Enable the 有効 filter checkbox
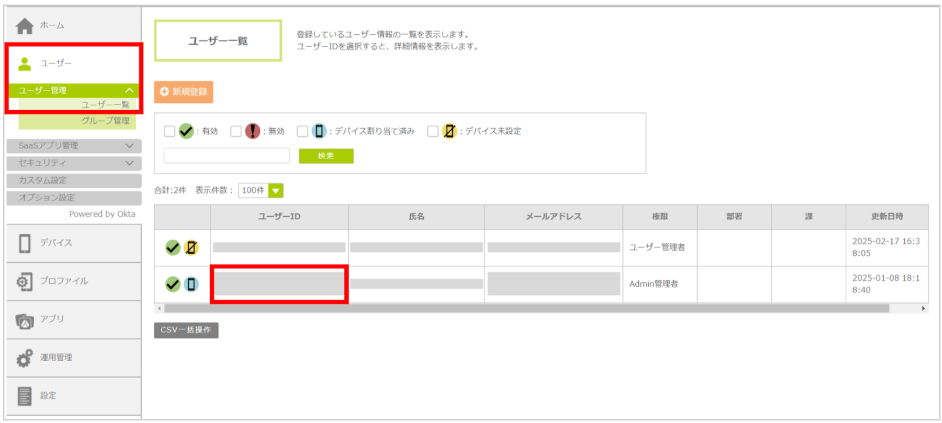The image size is (942, 423). 169,131
